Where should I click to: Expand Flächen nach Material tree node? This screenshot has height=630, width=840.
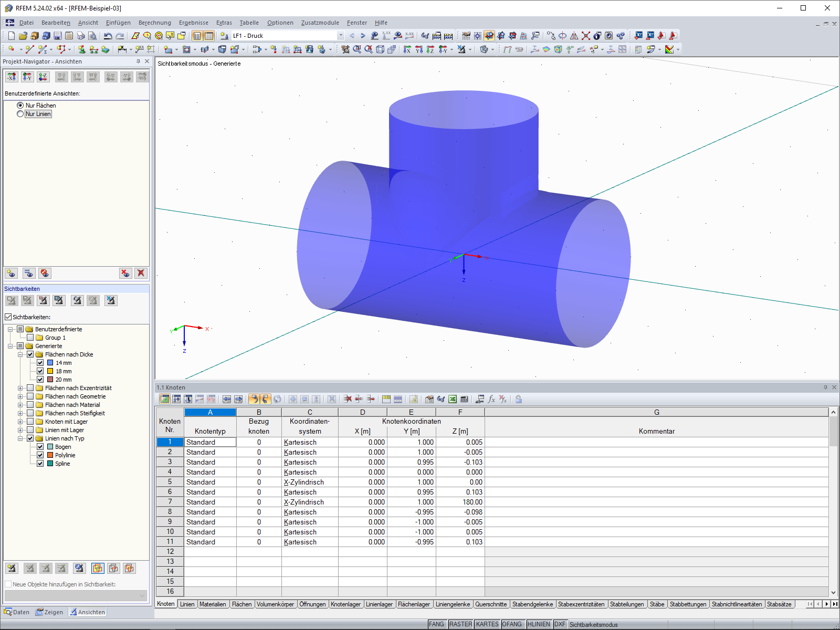point(20,405)
